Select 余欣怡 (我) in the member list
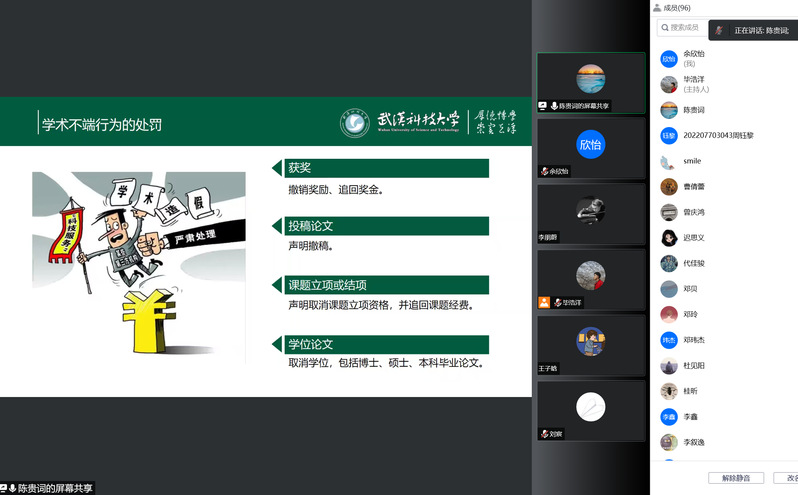 coord(694,58)
